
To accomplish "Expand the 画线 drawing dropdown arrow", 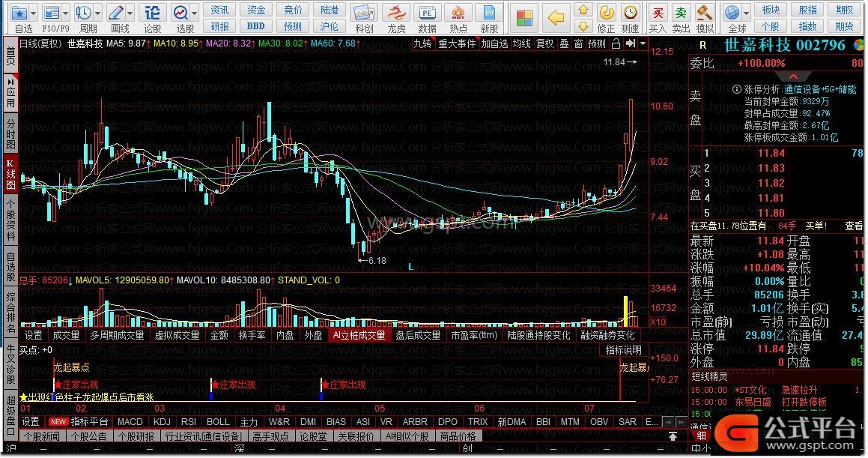I will [x=130, y=13].
